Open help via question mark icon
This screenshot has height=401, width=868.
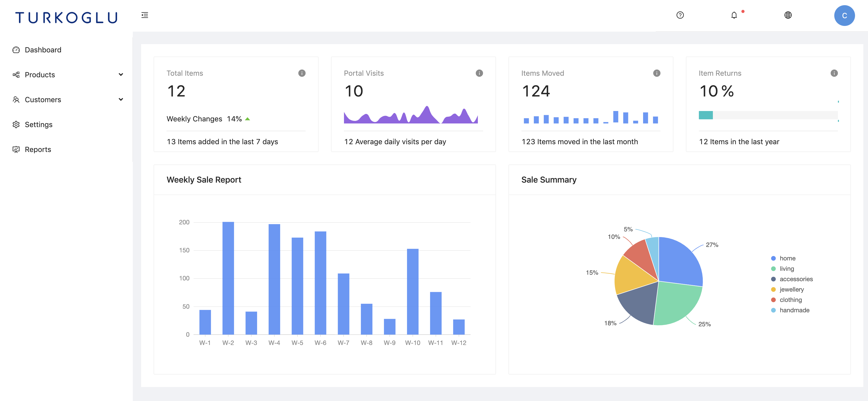coord(680,15)
